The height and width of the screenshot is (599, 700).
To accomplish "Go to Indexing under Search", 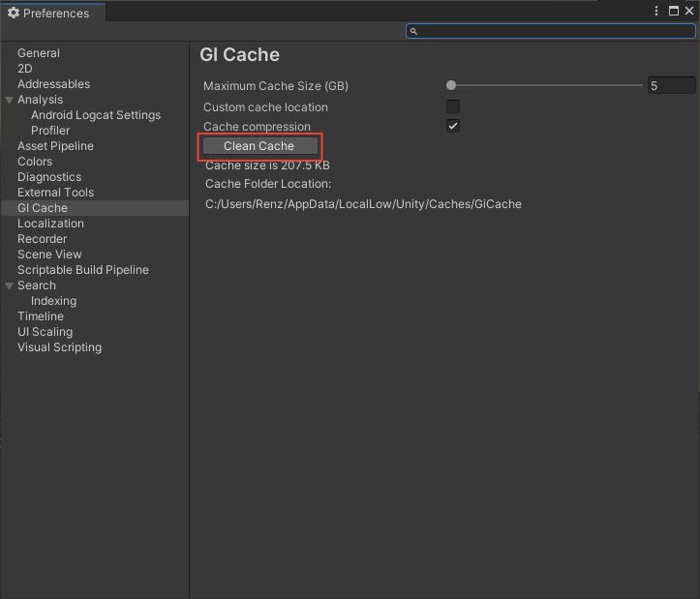I will tap(53, 301).
